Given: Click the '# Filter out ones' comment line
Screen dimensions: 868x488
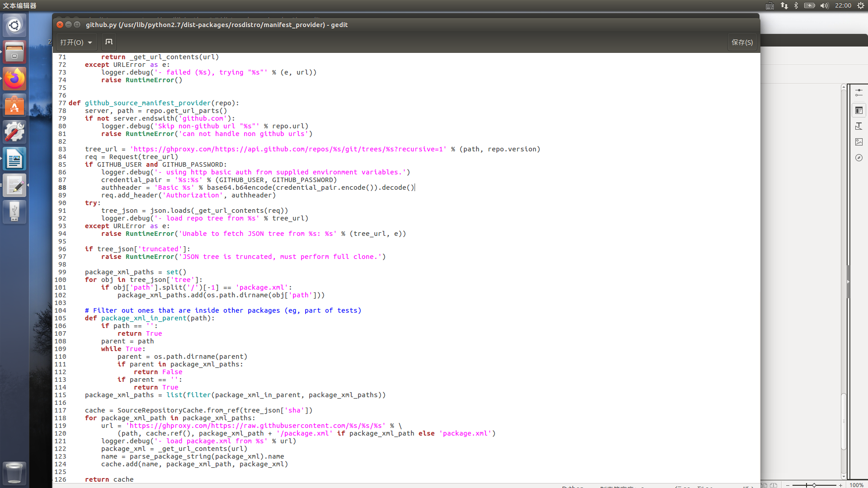Looking at the screenshot, I should (x=223, y=310).
